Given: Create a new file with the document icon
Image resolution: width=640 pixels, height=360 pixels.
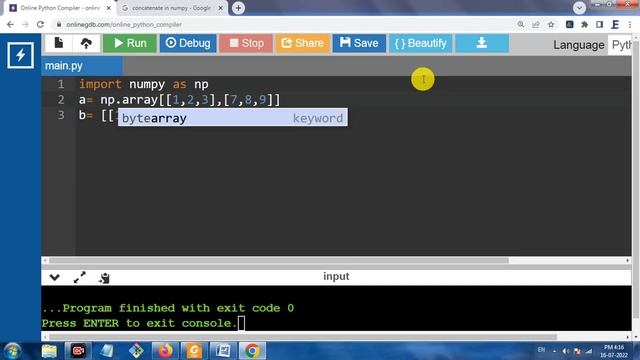Looking at the screenshot, I should click(x=59, y=43).
